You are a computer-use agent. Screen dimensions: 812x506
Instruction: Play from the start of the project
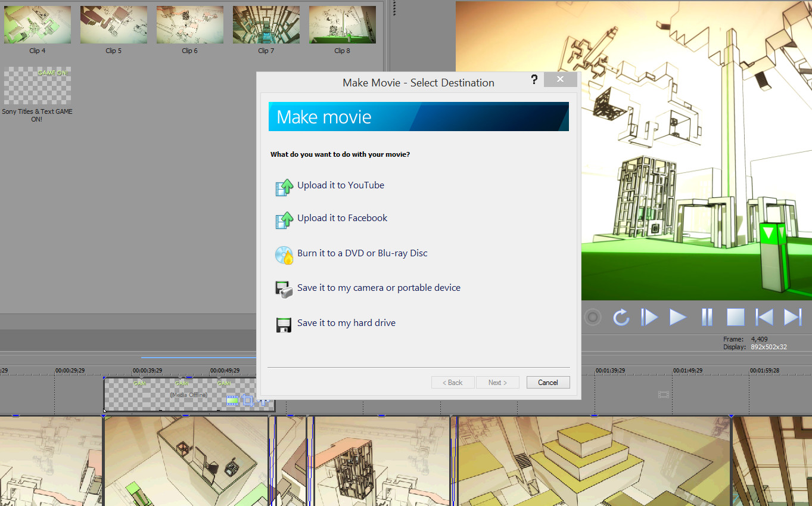click(649, 317)
